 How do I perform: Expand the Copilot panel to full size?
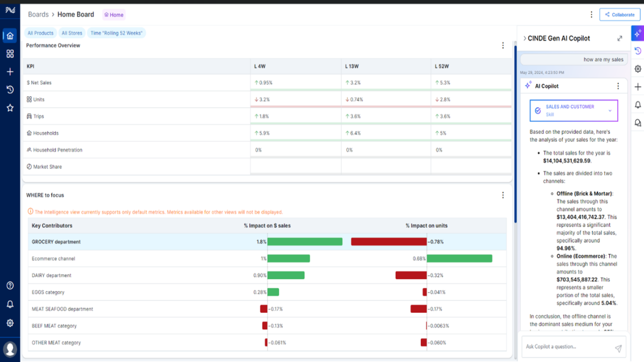(x=620, y=38)
